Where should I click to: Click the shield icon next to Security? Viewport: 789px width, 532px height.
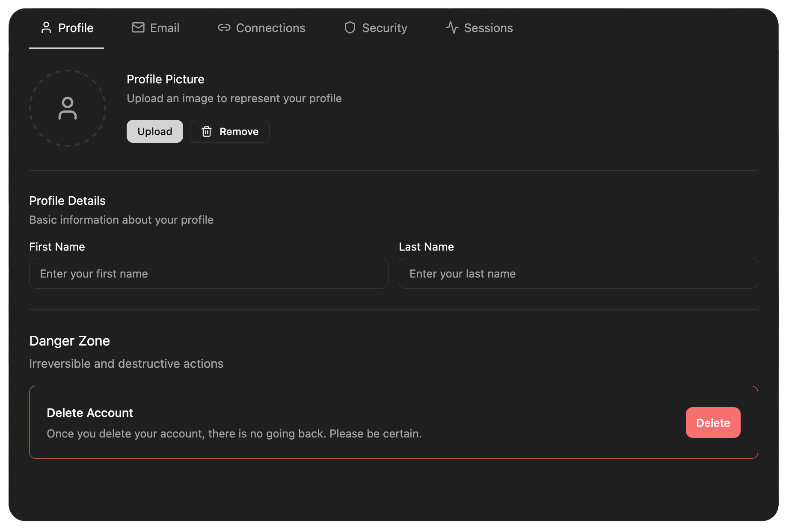(350, 27)
